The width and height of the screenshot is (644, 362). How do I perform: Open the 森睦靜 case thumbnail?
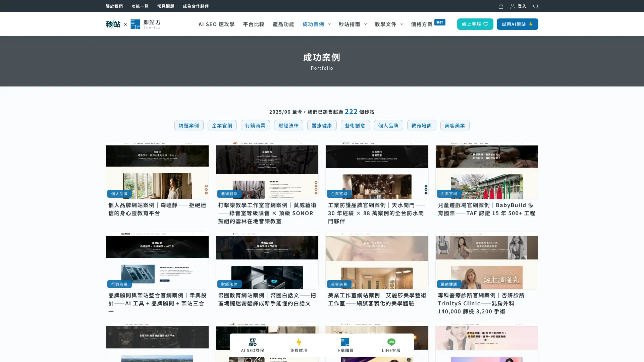point(157,170)
